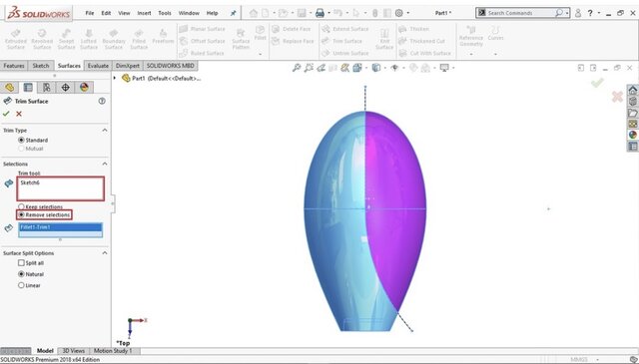
Task: Open the FeatureManager design tree tab
Action: 9,87
